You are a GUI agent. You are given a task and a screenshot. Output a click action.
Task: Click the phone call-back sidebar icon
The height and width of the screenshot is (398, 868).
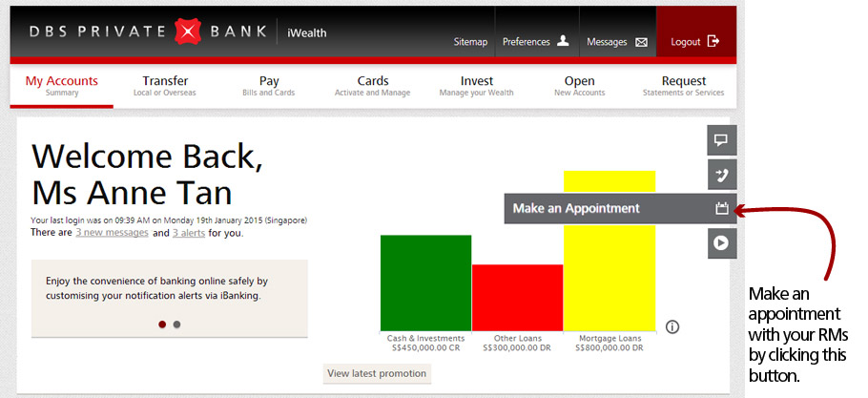click(x=722, y=175)
